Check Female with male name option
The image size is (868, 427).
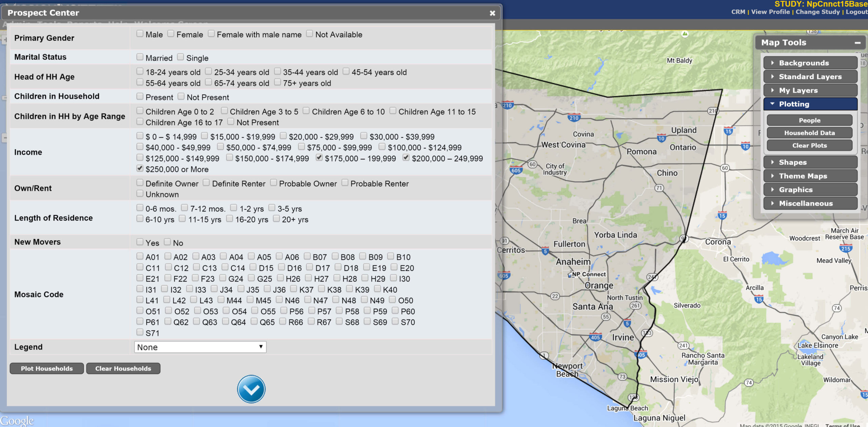[x=211, y=34]
